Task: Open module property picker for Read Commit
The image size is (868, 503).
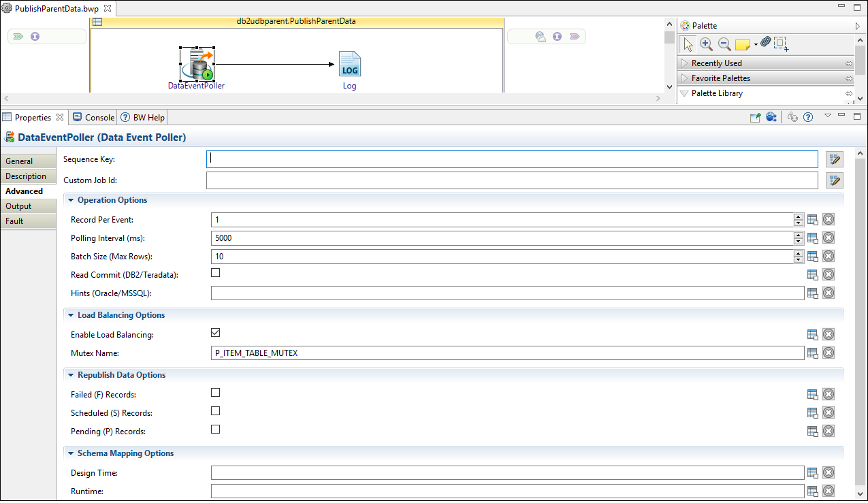Action: 812,275
